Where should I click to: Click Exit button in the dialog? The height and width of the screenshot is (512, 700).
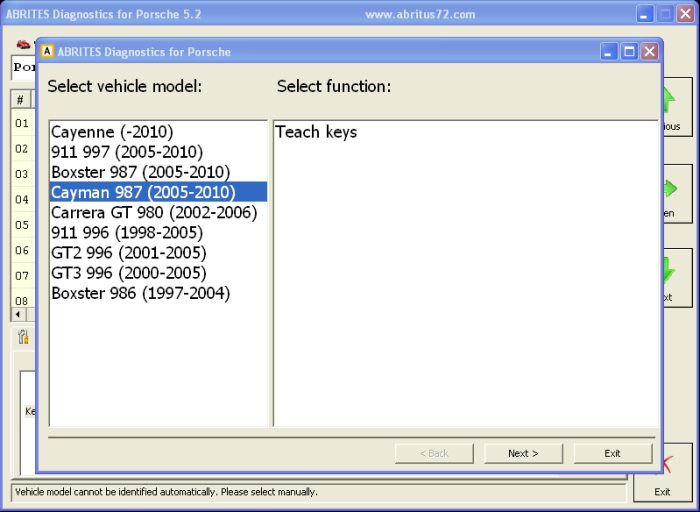coord(612,453)
